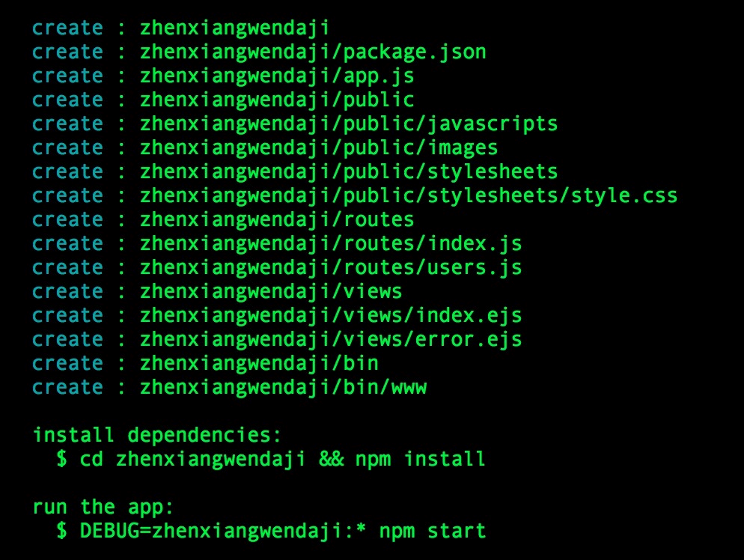This screenshot has height=560, width=744.
Task: Click the path 'zhenxiangwendaji/public/stylesheets/style.css'
Action: click(x=409, y=196)
